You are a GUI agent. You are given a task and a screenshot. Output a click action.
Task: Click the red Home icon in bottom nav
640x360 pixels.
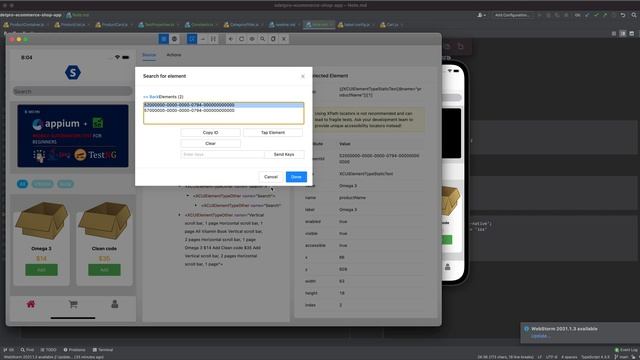(x=31, y=304)
